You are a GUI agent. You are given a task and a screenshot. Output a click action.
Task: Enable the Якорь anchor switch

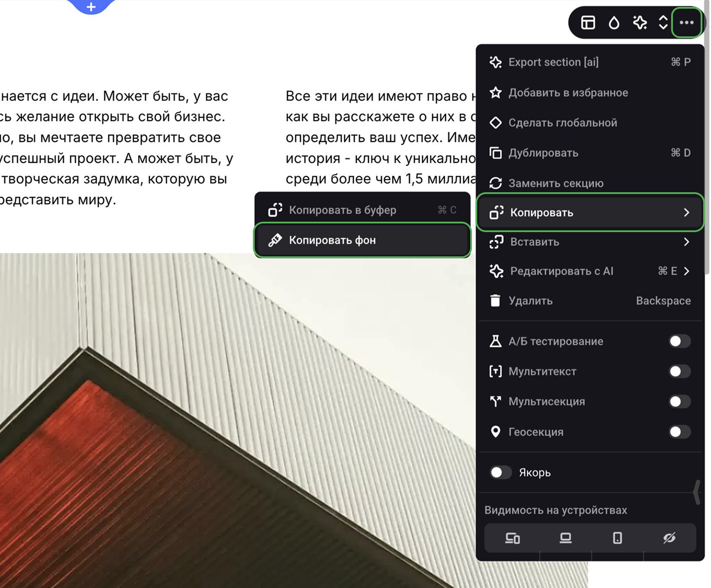(x=501, y=472)
